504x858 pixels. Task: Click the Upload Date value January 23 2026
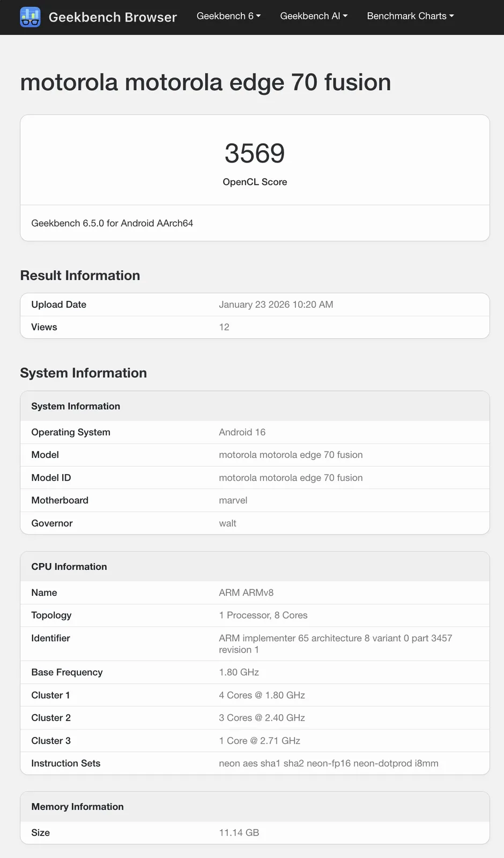276,305
